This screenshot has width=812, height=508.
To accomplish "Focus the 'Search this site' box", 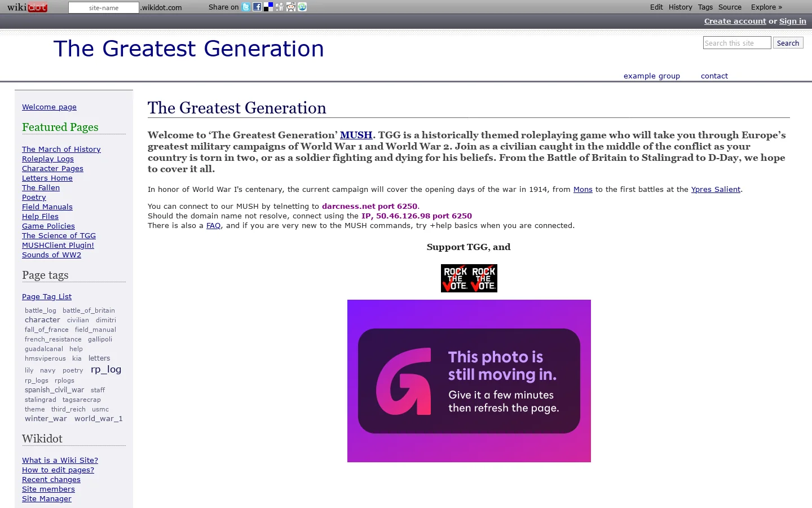I will (737, 43).
